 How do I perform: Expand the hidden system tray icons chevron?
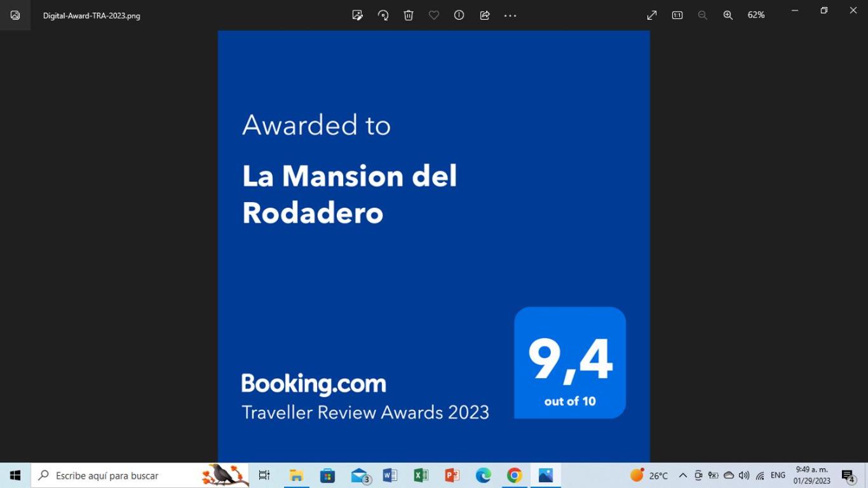point(683,475)
